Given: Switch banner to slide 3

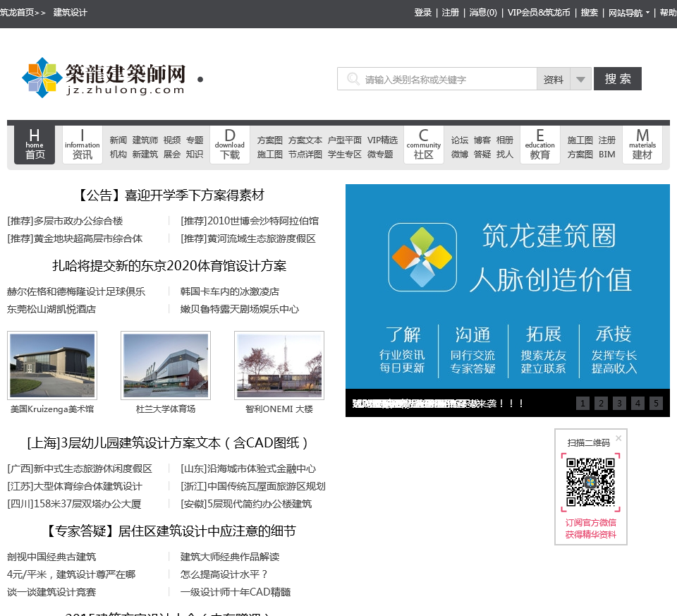Looking at the screenshot, I should coord(619,404).
